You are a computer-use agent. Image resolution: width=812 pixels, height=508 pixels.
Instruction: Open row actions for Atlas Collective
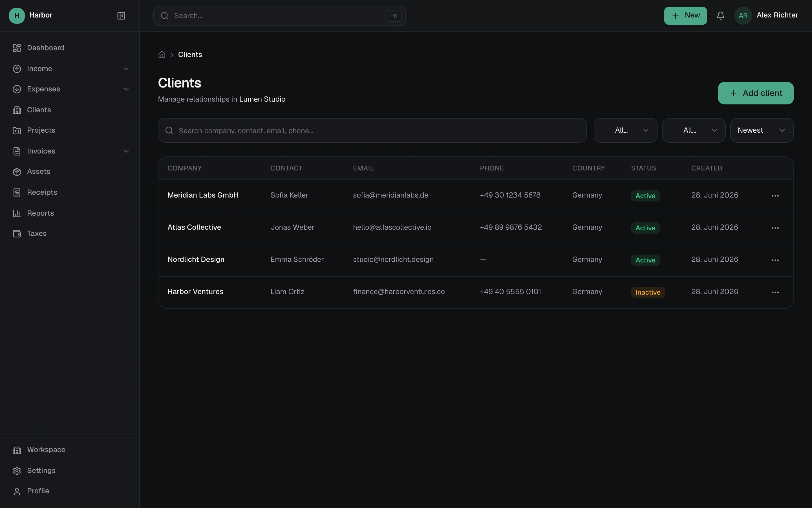click(775, 228)
